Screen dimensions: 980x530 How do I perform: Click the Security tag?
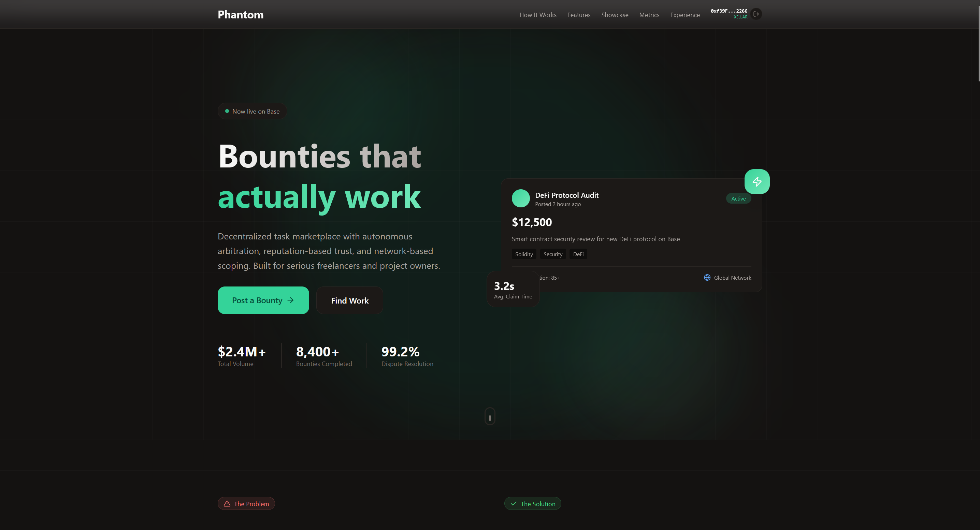(553, 254)
